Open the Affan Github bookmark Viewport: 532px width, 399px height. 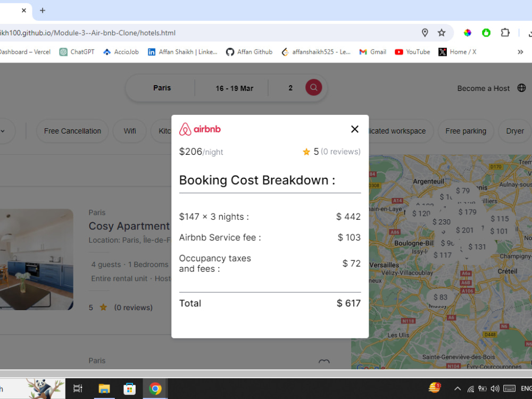tap(250, 52)
